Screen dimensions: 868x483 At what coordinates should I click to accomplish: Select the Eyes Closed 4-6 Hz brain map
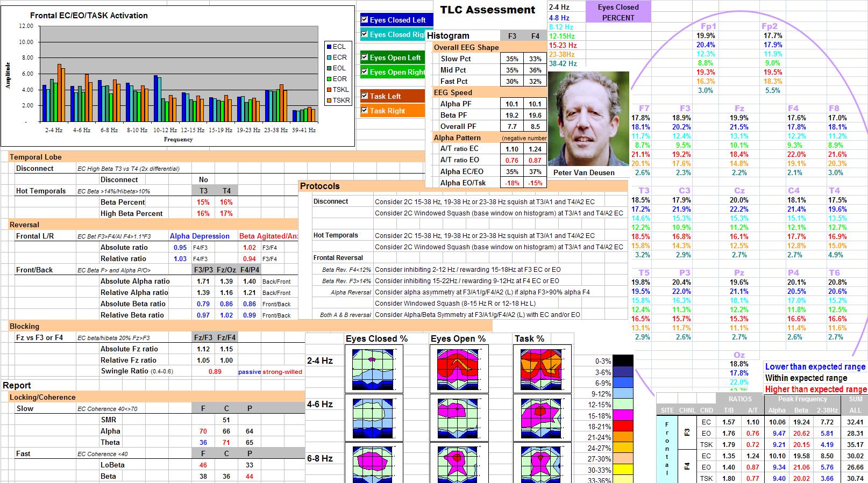point(373,417)
